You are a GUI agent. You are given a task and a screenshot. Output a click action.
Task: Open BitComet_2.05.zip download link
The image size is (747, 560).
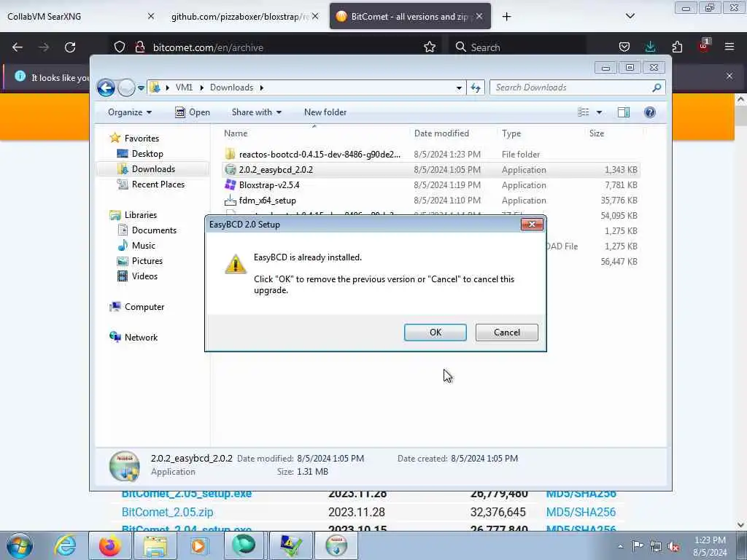[x=167, y=513]
